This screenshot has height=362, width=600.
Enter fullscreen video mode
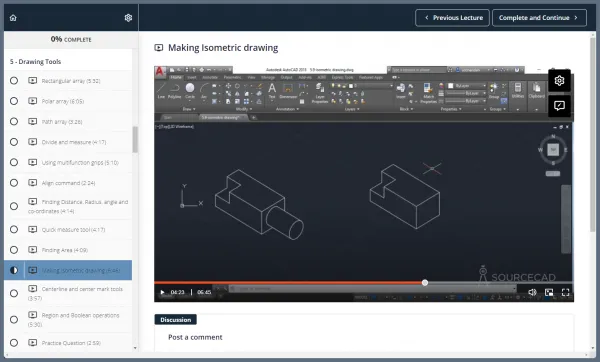point(566,292)
